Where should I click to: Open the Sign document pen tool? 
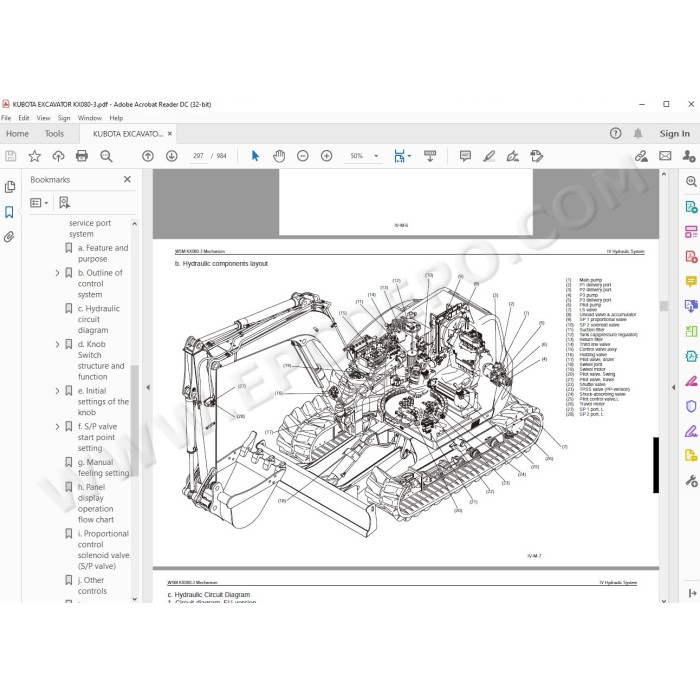(512, 156)
